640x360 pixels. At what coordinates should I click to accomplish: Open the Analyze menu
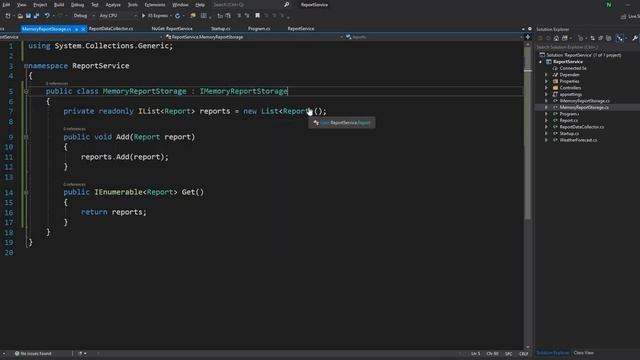tap(113, 4)
